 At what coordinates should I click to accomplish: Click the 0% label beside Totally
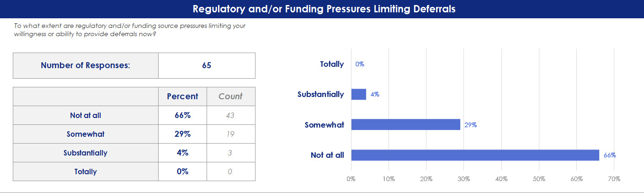(x=360, y=64)
